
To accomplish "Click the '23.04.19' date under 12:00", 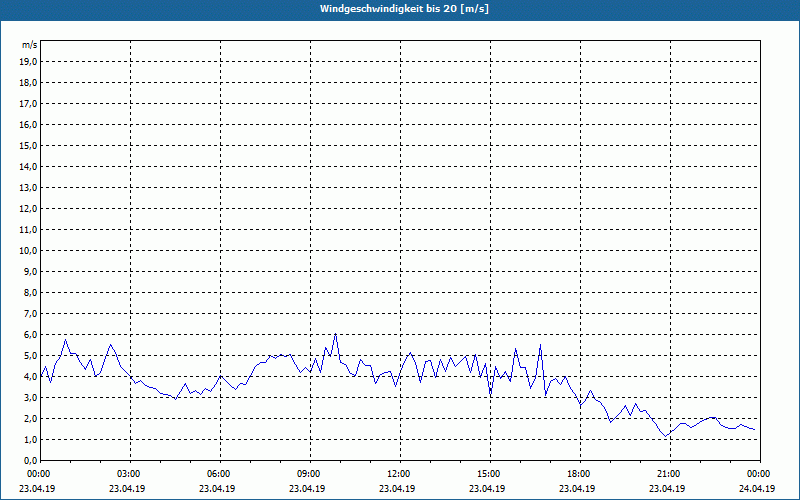I will click(x=397, y=488).
